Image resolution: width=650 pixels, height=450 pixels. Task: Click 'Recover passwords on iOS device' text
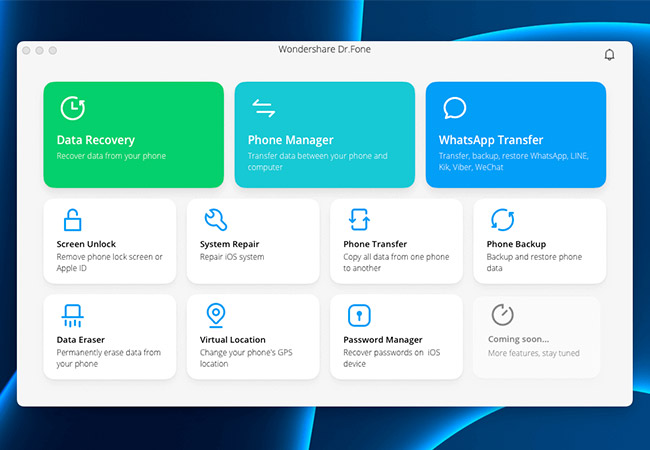pos(392,358)
